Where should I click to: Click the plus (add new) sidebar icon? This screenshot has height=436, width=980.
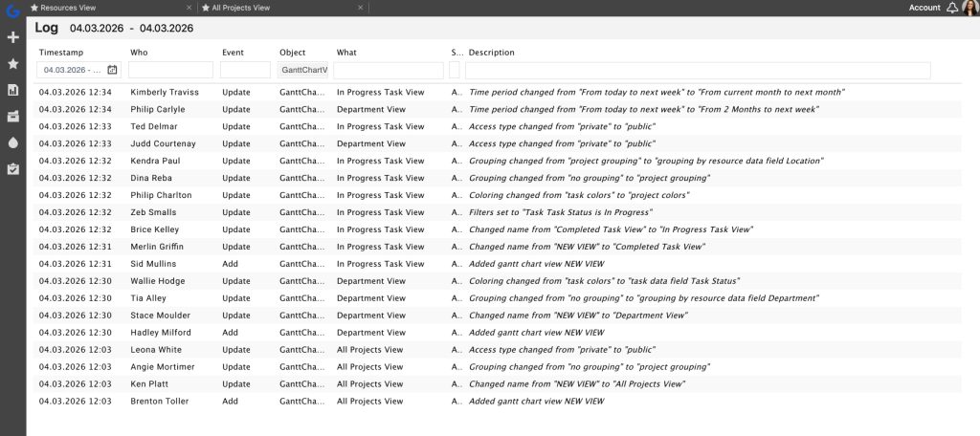coord(12,37)
